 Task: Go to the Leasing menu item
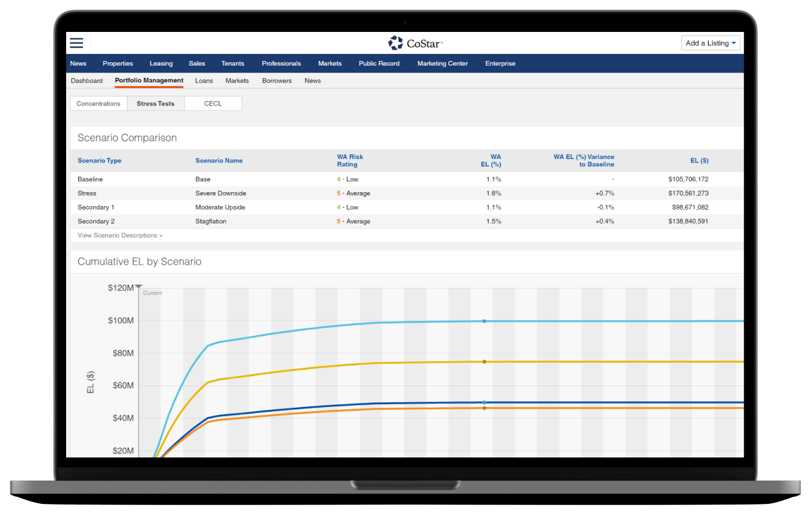pyautogui.click(x=161, y=63)
